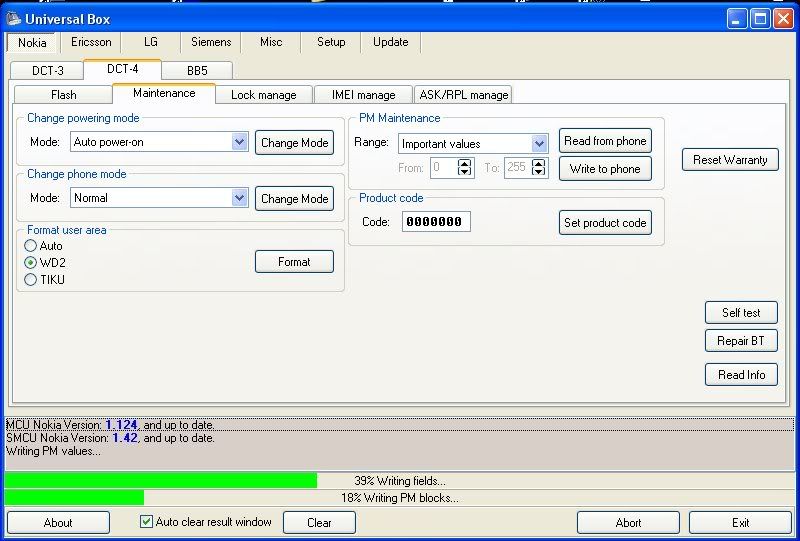Click the MCU Nokia Version log line
The image size is (800, 541).
(x=399, y=425)
